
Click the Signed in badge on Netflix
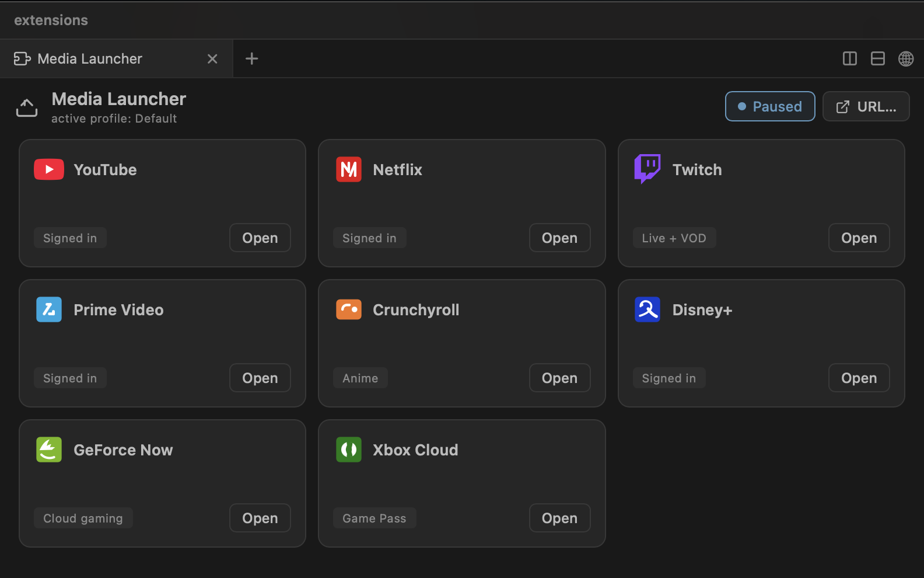(x=369, y=238)
